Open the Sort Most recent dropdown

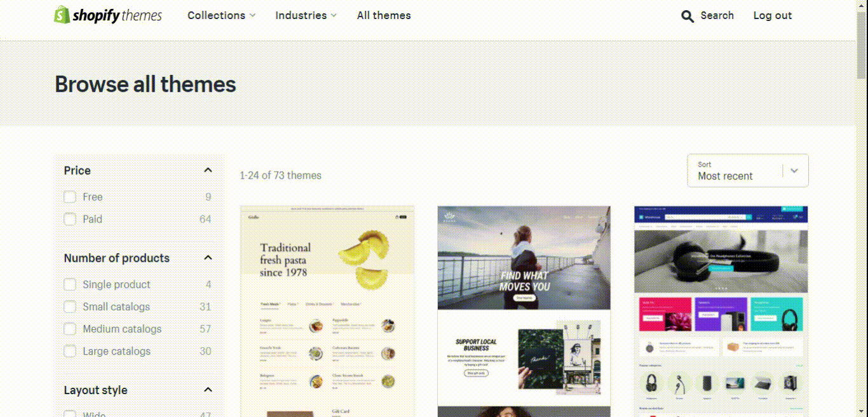click(x=748, y=170)
